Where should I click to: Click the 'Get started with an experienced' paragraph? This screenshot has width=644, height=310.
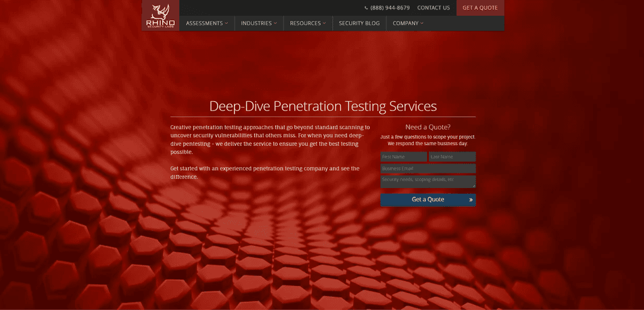click(x=265, y=173)
